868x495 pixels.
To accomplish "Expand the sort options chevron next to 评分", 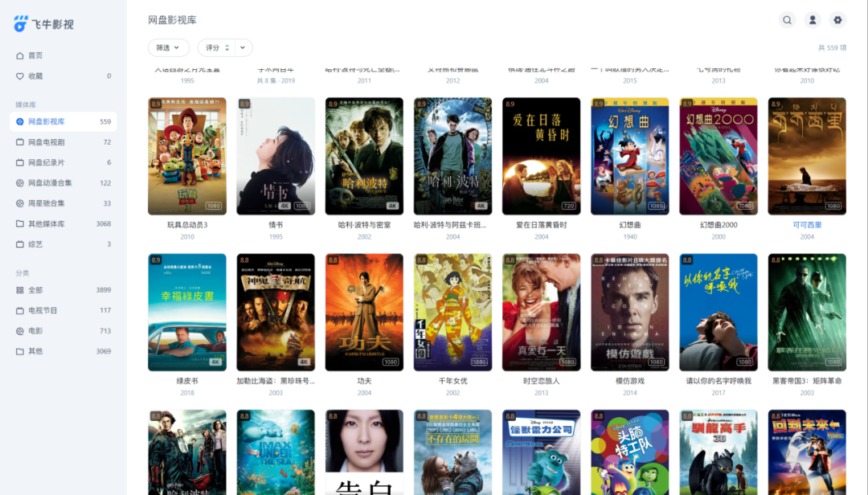I will coord(243,47).
